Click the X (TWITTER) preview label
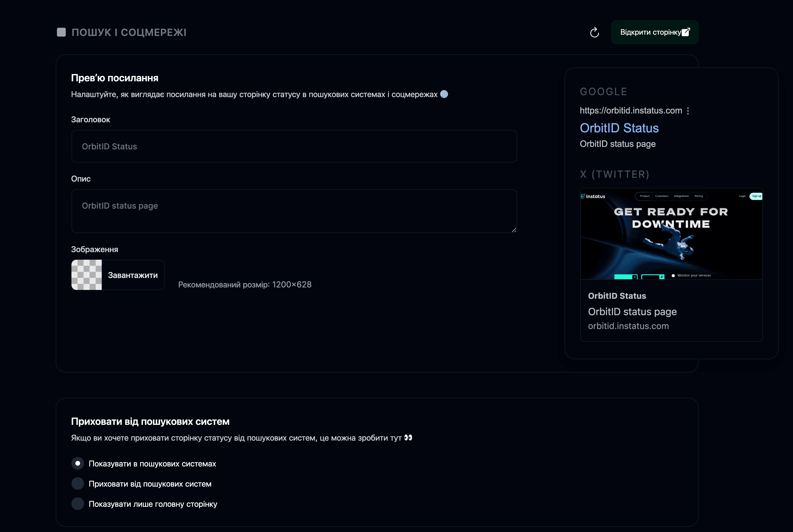This screenshot has height=532, width=793. [615, 174]
